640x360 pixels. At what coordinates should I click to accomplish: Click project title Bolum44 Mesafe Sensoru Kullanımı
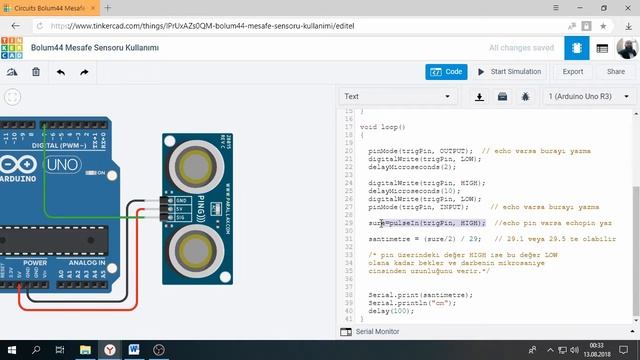point(95,48)
